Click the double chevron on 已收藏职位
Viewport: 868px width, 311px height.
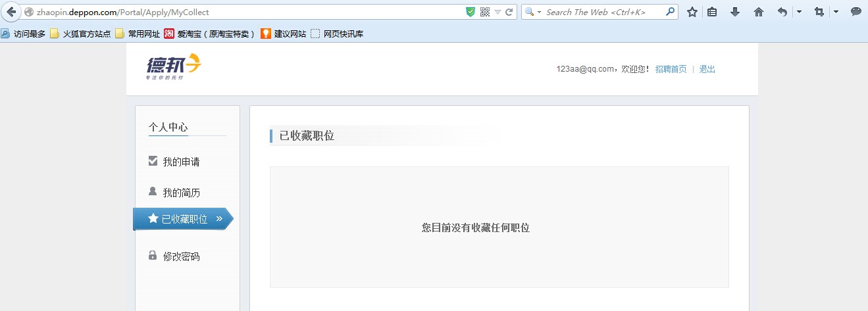(219, 219)
